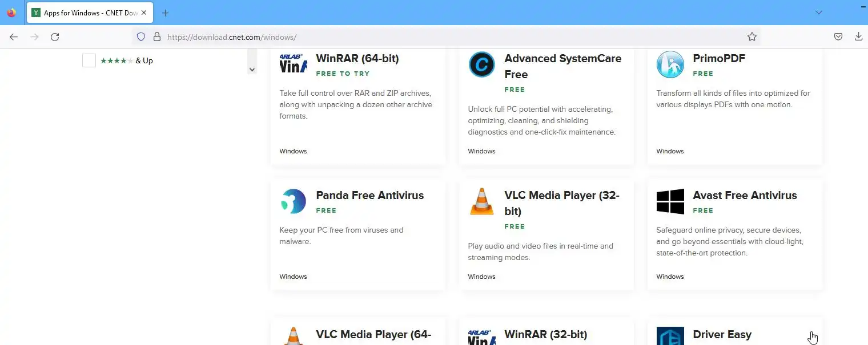Click Windows label in the PrimoPDF card
This screenshot has height=345, width=868.
pyautogui.click(x=670, y=151)
